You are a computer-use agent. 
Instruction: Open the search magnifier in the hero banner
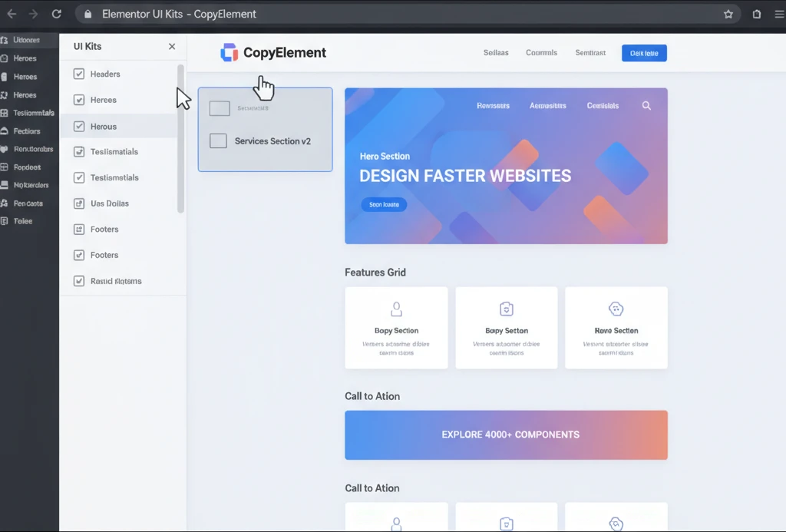(646, 105)
